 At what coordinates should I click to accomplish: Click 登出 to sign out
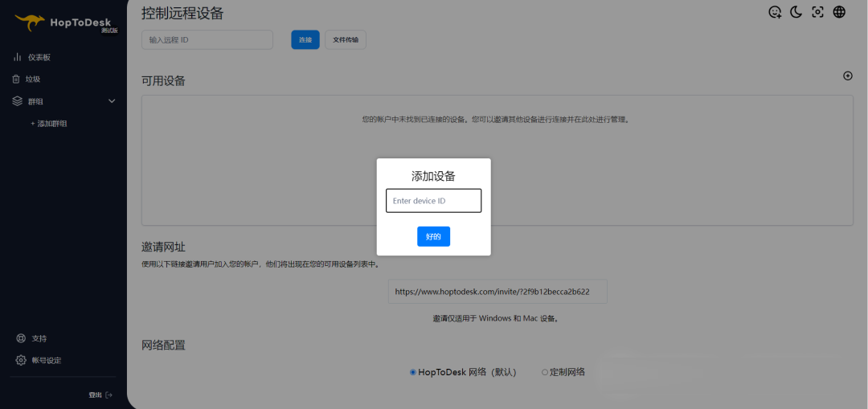tap(95, 395)
